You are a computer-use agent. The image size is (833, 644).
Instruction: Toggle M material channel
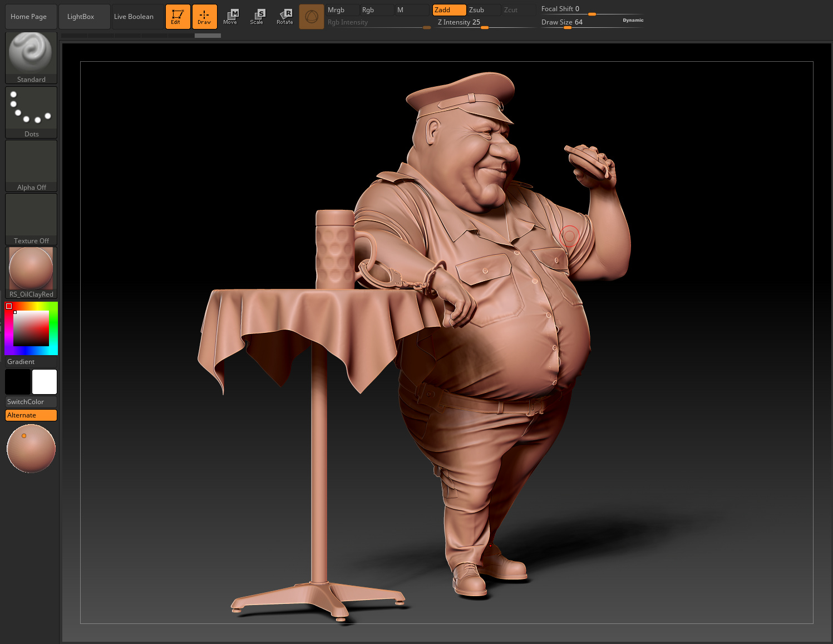tap(413, 10)
